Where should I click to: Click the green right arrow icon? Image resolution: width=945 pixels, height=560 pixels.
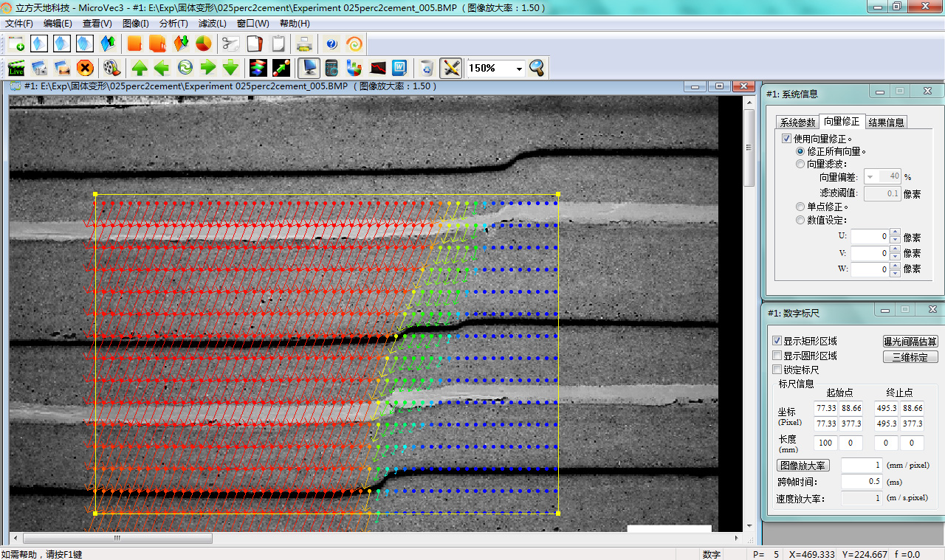click(x=208, y=68)
